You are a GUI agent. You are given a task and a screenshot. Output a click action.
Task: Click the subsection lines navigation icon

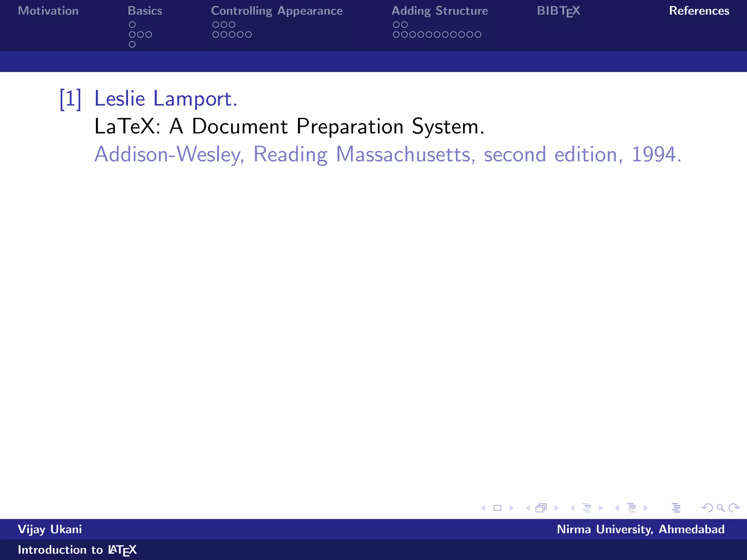(x=587, y=508)
